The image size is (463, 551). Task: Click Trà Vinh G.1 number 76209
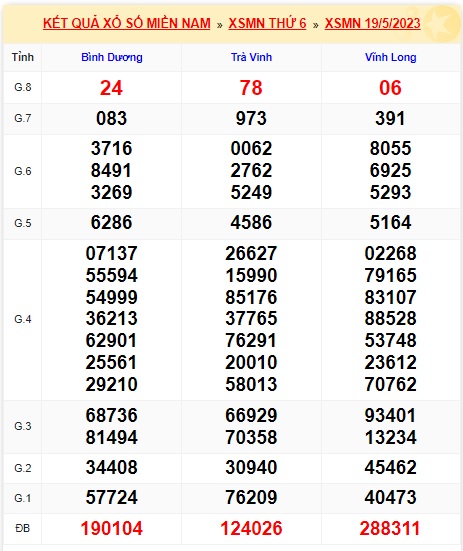pyautogui.click(x=251, y=498)
